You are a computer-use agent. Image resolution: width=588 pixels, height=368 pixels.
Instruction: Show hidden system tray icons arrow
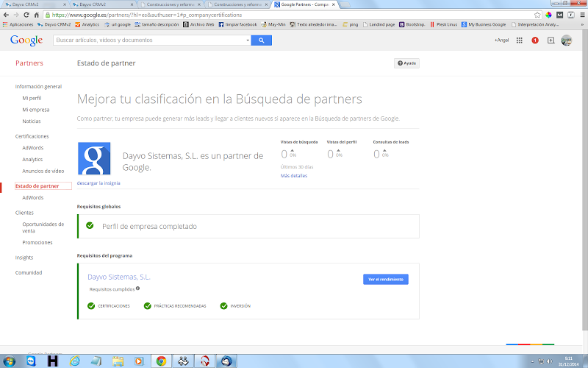[532, 361]
